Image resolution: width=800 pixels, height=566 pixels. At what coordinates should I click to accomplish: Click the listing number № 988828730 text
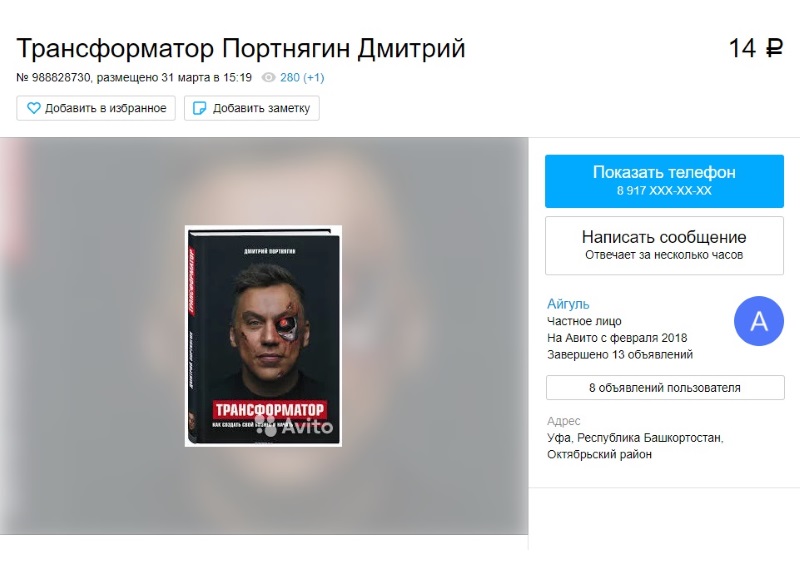[53, 78]
